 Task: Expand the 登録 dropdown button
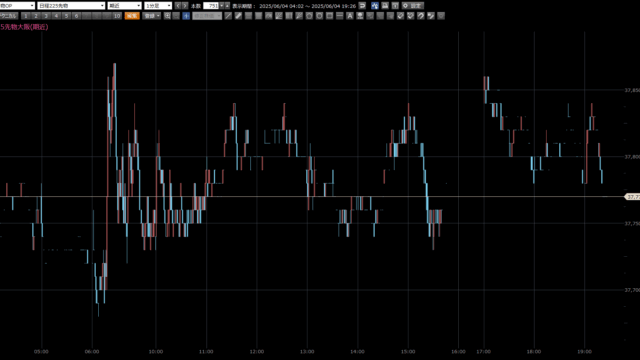[152, 16]
